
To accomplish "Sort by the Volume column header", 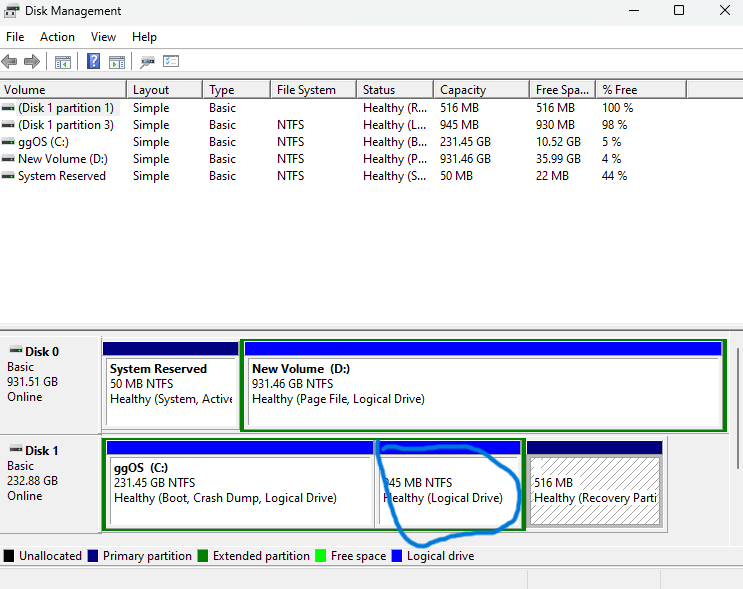I will point(63,90).
